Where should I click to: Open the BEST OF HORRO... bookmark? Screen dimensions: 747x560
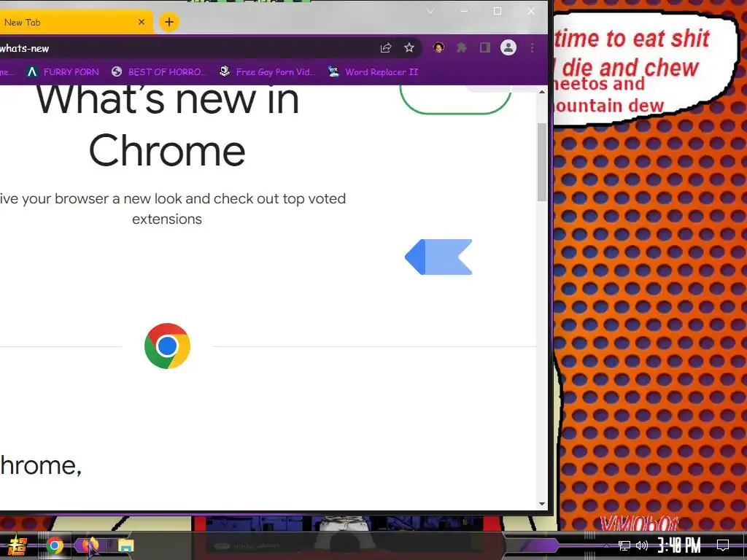(x=159, y=72)
